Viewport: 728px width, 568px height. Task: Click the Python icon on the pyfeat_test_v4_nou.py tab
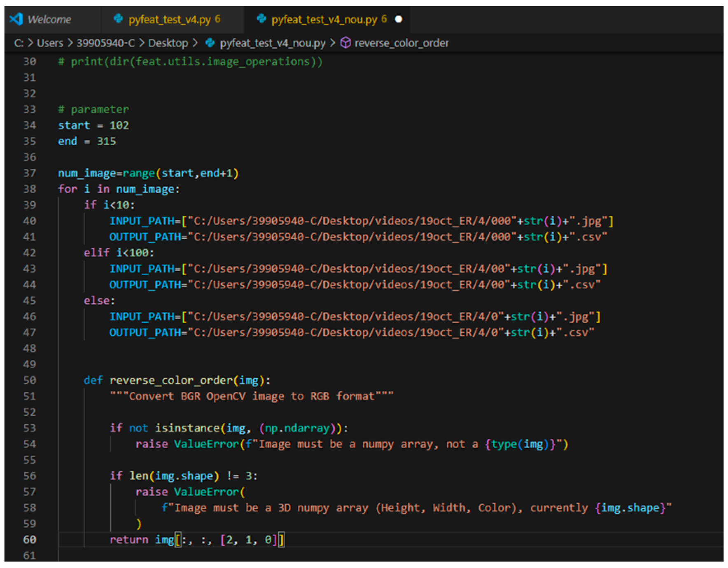coord(261,19)
